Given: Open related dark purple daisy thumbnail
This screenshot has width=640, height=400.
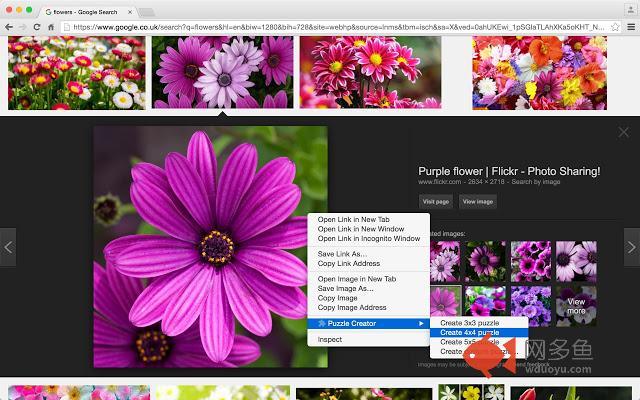Looking at the screenshot, I should [485, 261].
